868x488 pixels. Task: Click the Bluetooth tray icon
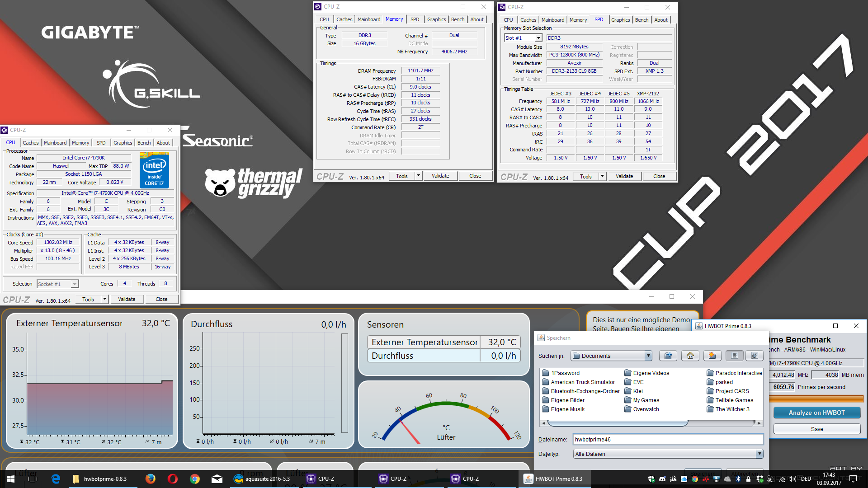[x=738, y=479]
